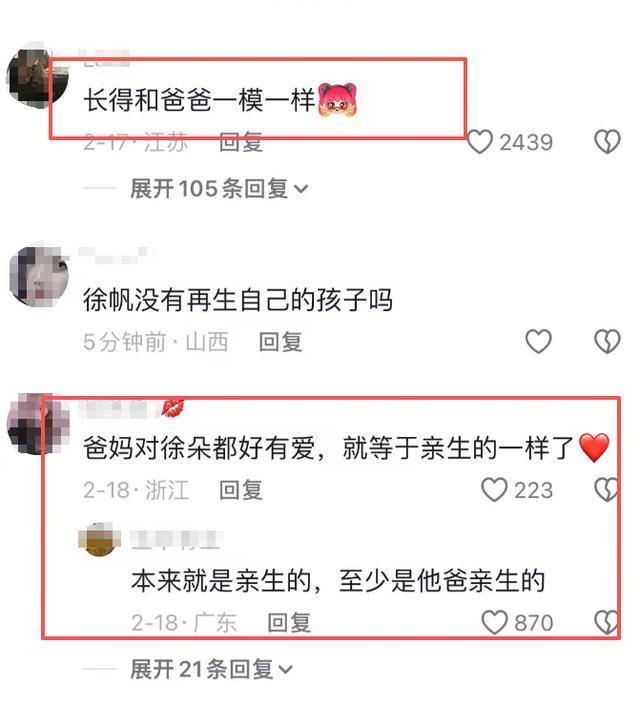The width and height of the screenshot is (640, 707).
Task: Click chevron next to 展开105条回复
Action: coord(301,189)
